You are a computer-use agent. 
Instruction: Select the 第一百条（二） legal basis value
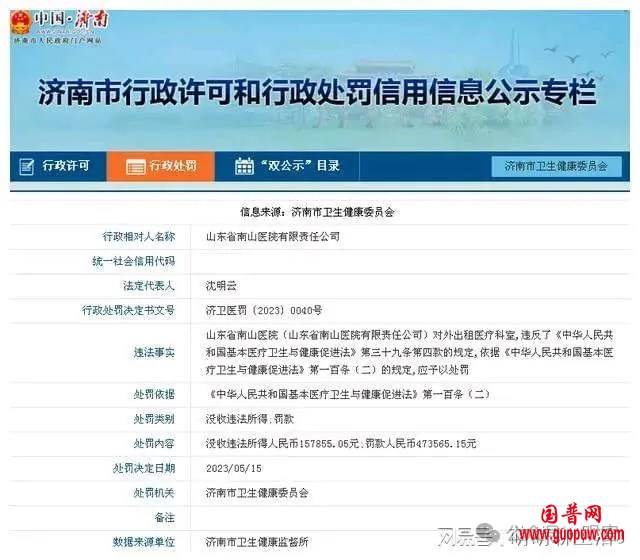click(x=349, y=394)
